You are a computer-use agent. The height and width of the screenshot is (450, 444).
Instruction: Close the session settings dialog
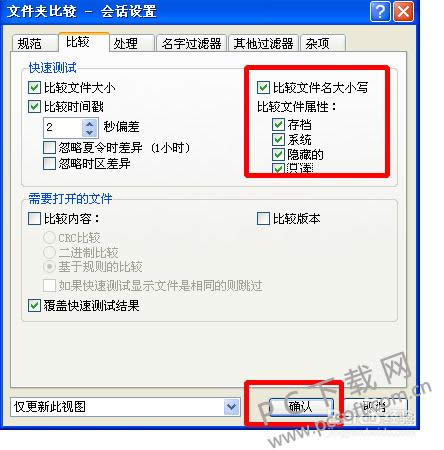[403, 12]
